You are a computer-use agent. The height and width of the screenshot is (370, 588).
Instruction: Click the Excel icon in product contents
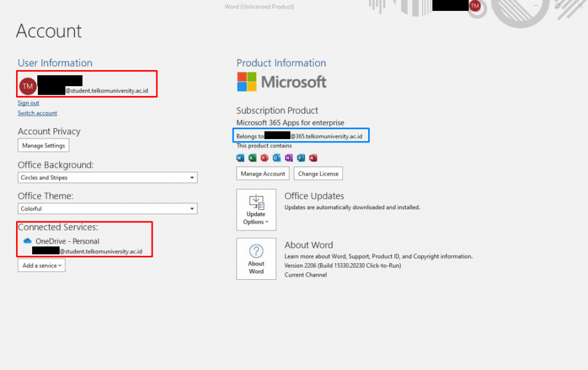coord(253,158)
